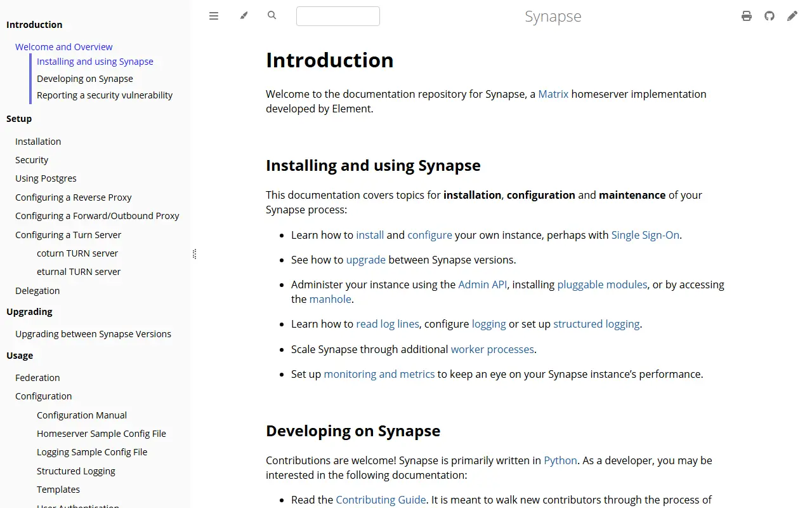Open Templates sidebar page
The height and width of the screenshot is (508, 812).
(x=58, y=490)
